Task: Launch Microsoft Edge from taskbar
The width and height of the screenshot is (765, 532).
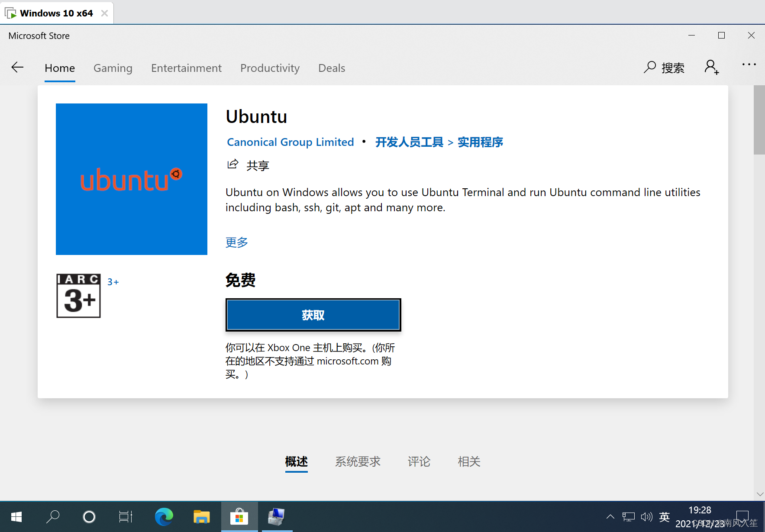Action: [164, 517]
